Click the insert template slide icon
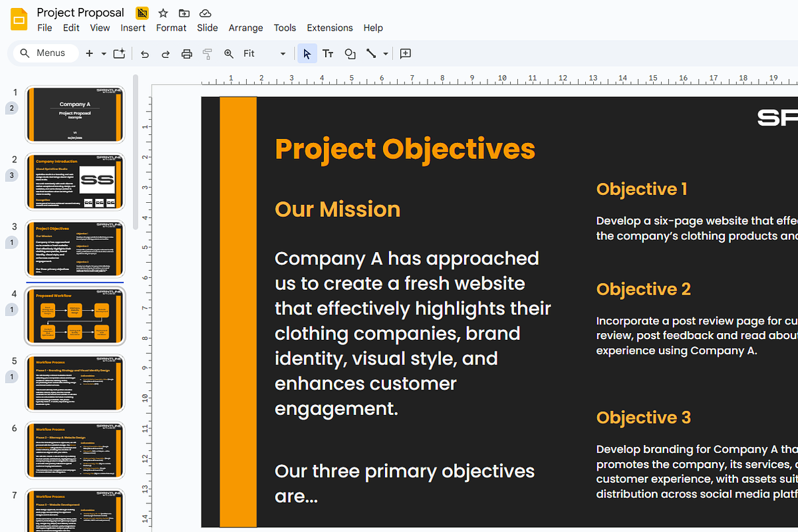798x532 pixels. (119, 53)
